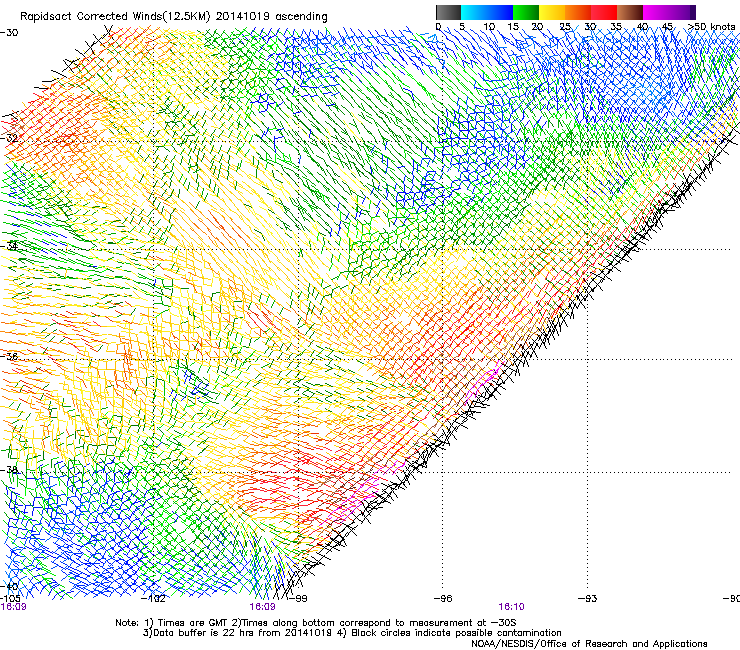Viewport: 740px width, 650px height.
Task: Select the orange 25-30 knots legend swatch
Action: [x=578, y=12]
